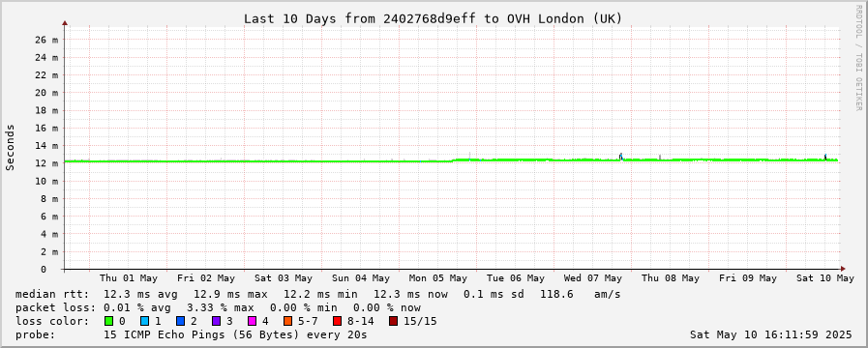Screen dimensions: 868x348
Task: Click the purple loss color 3 swatch
Action: [x=216, y=321]
